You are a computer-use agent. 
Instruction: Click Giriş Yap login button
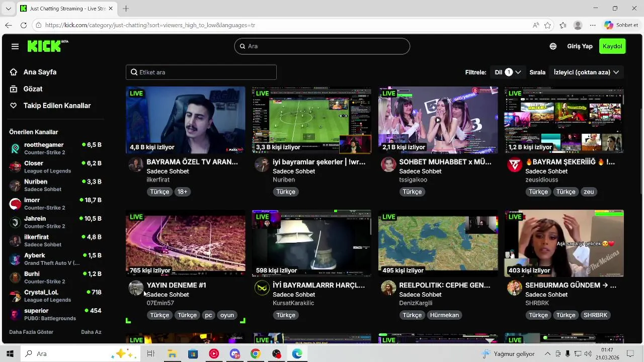pyautogui.click(x=580, y=46)
